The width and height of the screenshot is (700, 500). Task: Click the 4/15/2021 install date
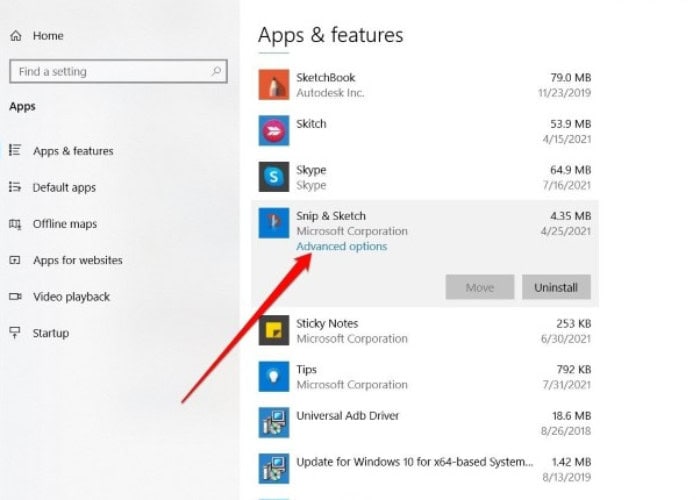(567, 139)
